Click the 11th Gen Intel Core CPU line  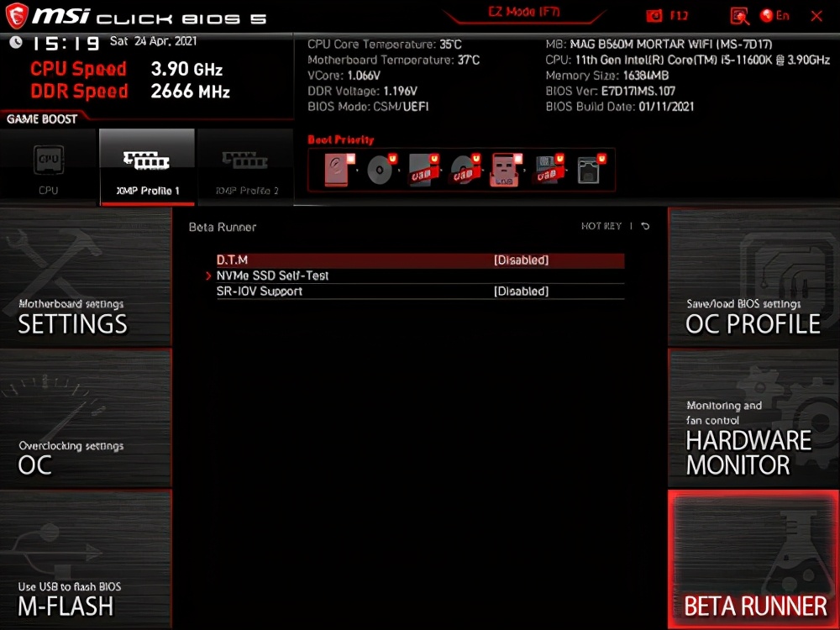[x=688, y=60]
